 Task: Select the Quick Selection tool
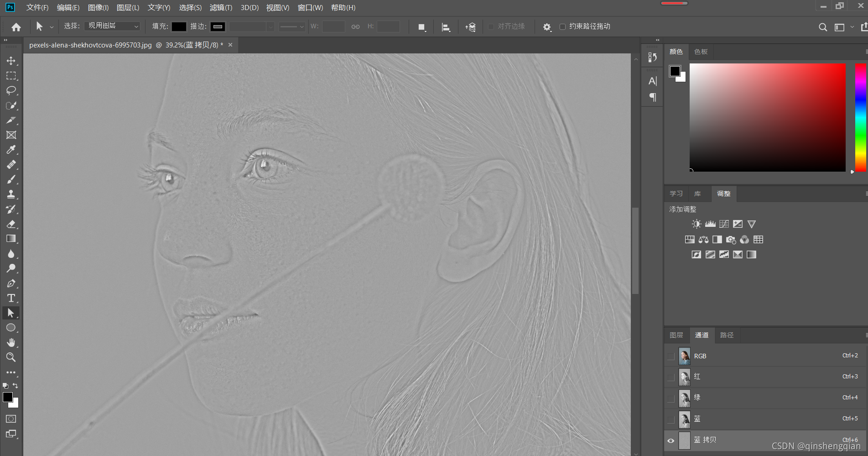(11, 105)
